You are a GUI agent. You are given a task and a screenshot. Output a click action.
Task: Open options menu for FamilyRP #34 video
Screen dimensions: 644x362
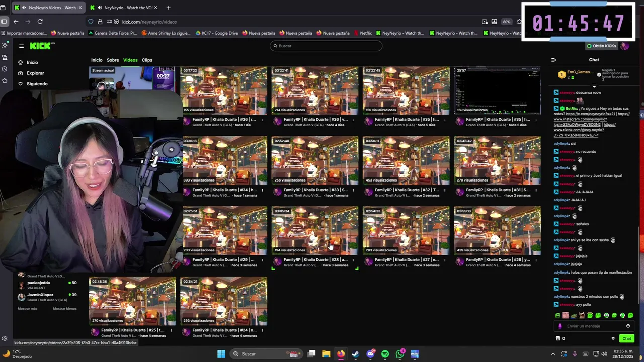262,190
